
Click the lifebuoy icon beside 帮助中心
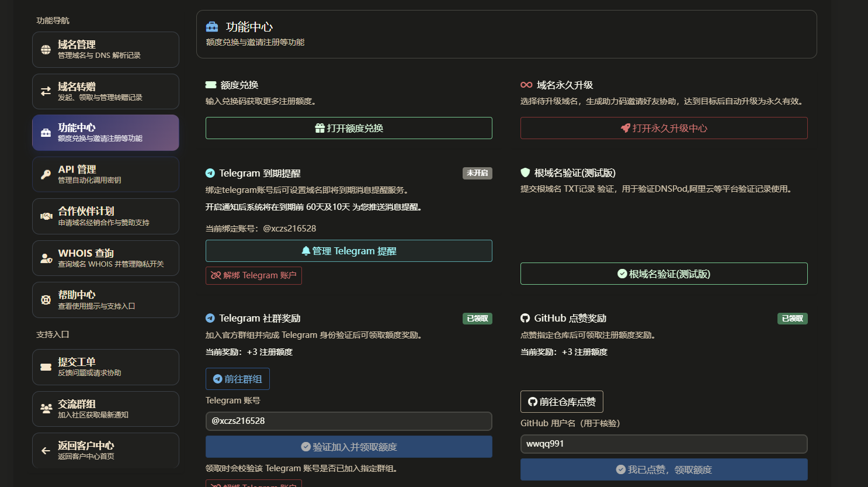click(x=46, y=300)
